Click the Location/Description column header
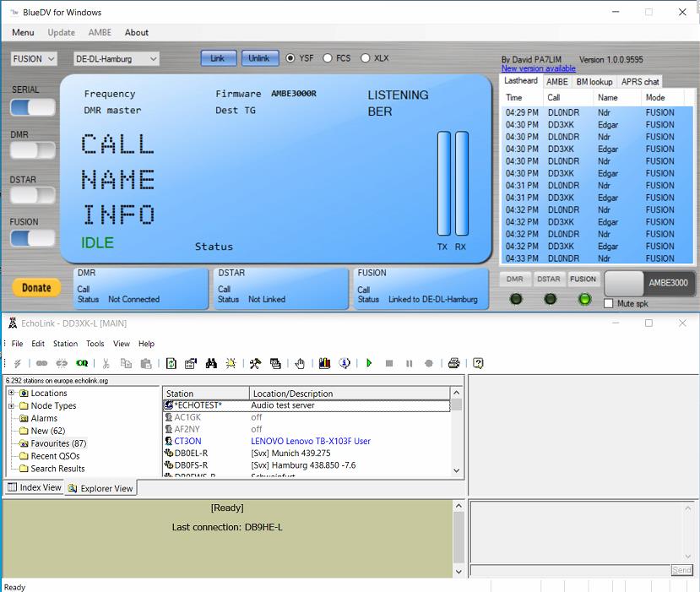The height and width of the screenshot is (592, 700). [x=349, y=394]
